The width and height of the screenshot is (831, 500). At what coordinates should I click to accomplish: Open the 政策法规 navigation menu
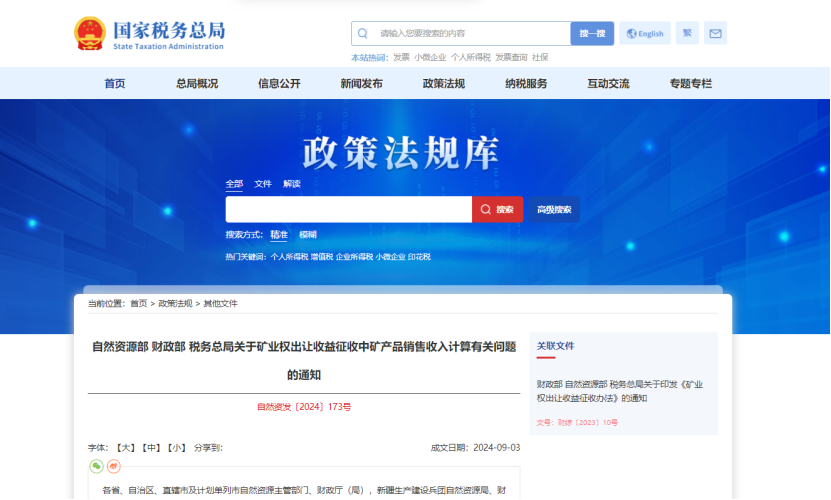pyautogui.click(x=443, y=84)
